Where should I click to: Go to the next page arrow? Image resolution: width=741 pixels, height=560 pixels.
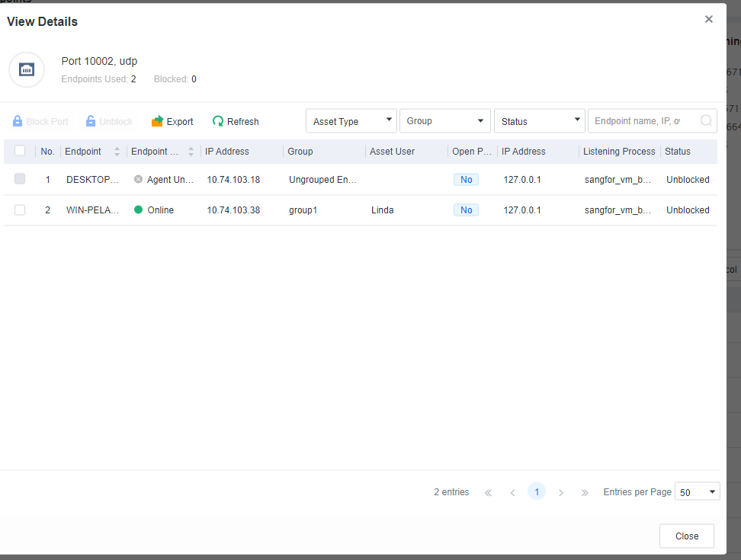click(561, 492)
